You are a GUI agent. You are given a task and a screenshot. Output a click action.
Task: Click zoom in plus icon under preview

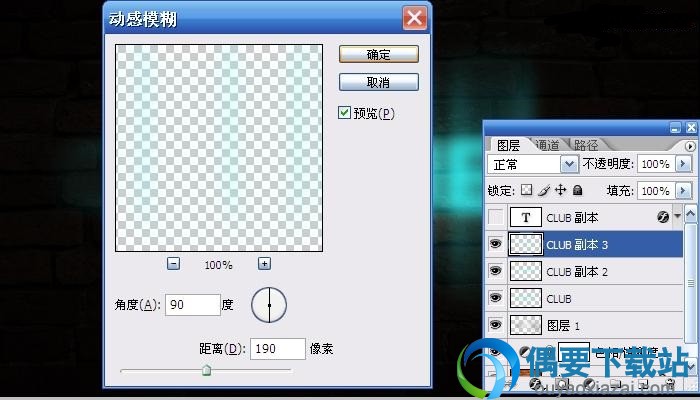click(x=264, y=263)
